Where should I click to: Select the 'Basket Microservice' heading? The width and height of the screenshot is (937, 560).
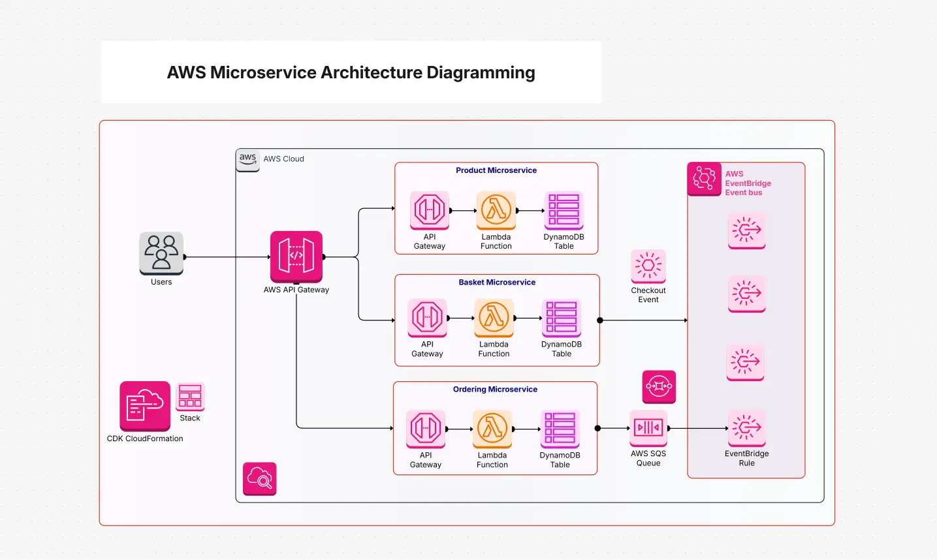point(497,283)
